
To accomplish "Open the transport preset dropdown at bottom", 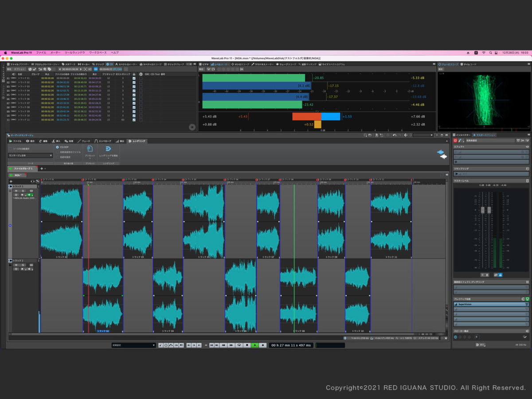I will coord(133,345).
